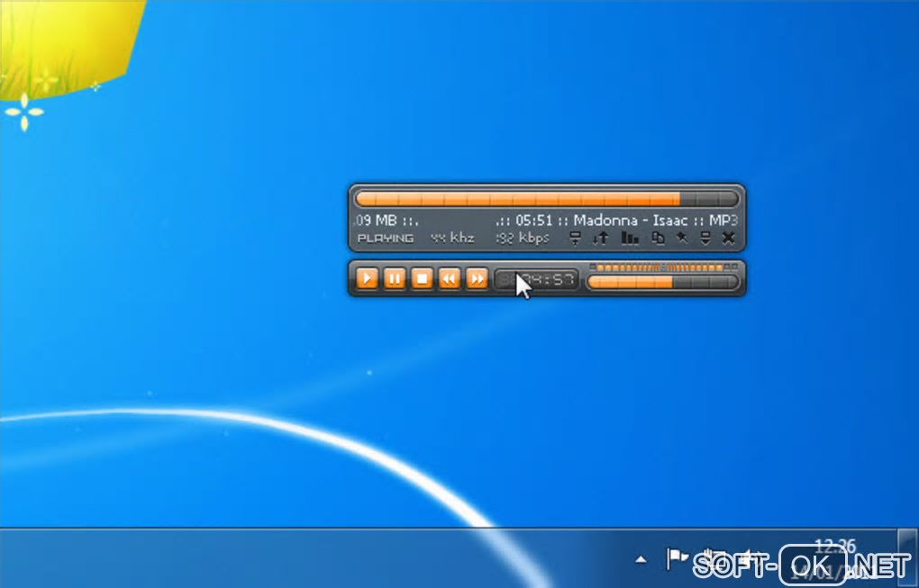Image resolution: width=919 pixels, height=588 pixels.
Task: Click the '192 kbps' bitrate text
Action: (523, 239)
